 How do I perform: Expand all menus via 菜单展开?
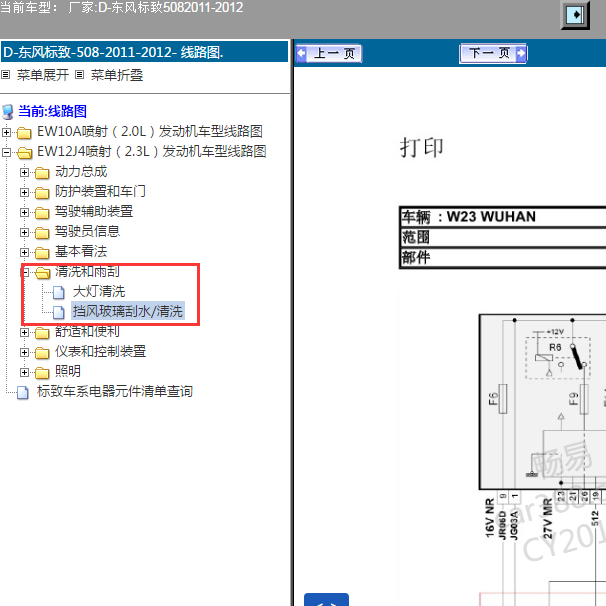click(43, 75)
